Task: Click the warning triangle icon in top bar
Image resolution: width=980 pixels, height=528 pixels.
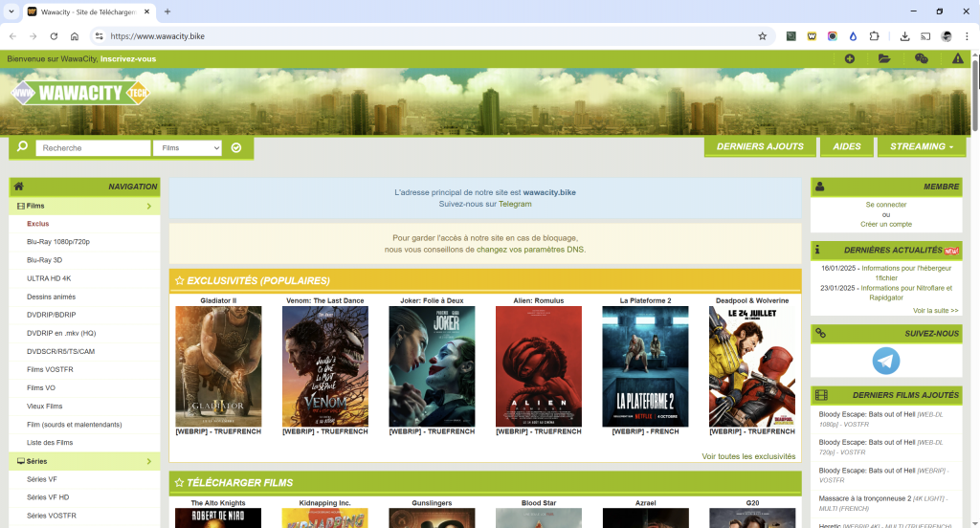Action: (957, 59)
